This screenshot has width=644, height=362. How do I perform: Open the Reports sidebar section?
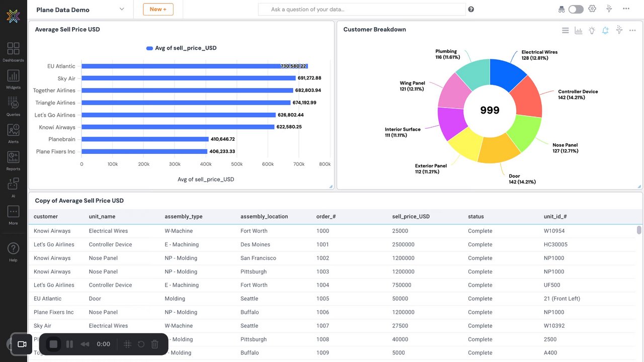13,161
